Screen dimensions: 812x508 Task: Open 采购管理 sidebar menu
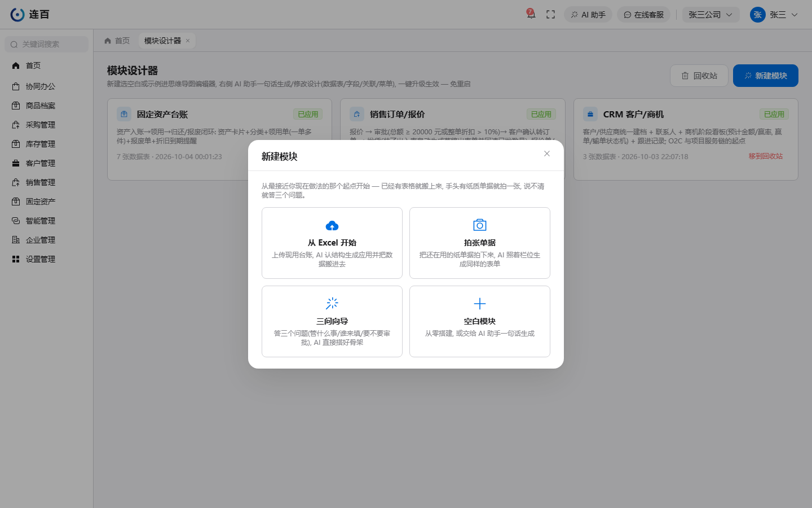(x=47, y=125)
